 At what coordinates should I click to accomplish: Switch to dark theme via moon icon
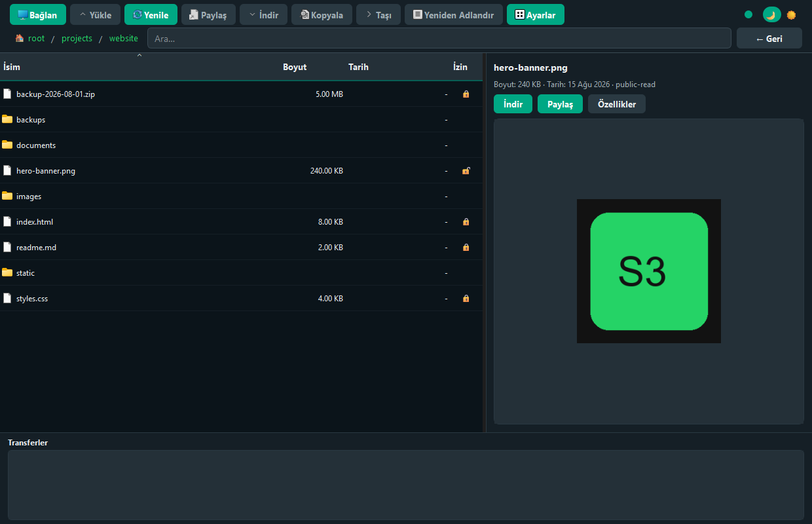coord(771,14)
